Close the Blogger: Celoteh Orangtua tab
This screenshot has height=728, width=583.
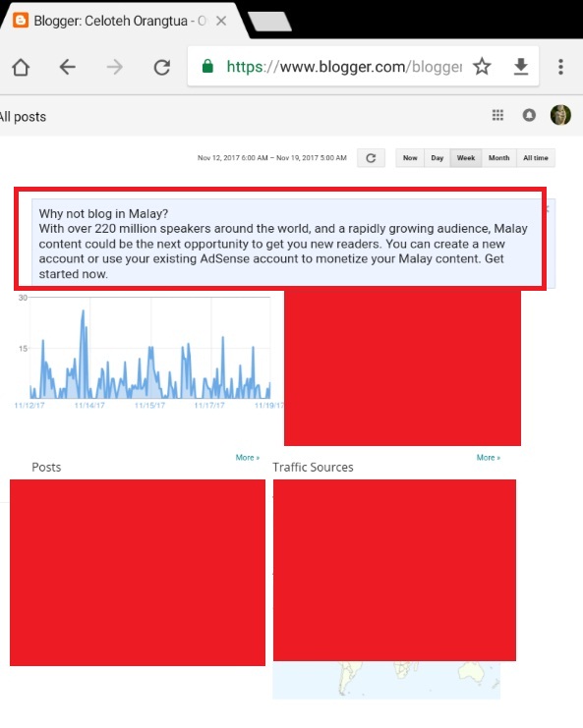pyautogui.click(x=221, y=21)
